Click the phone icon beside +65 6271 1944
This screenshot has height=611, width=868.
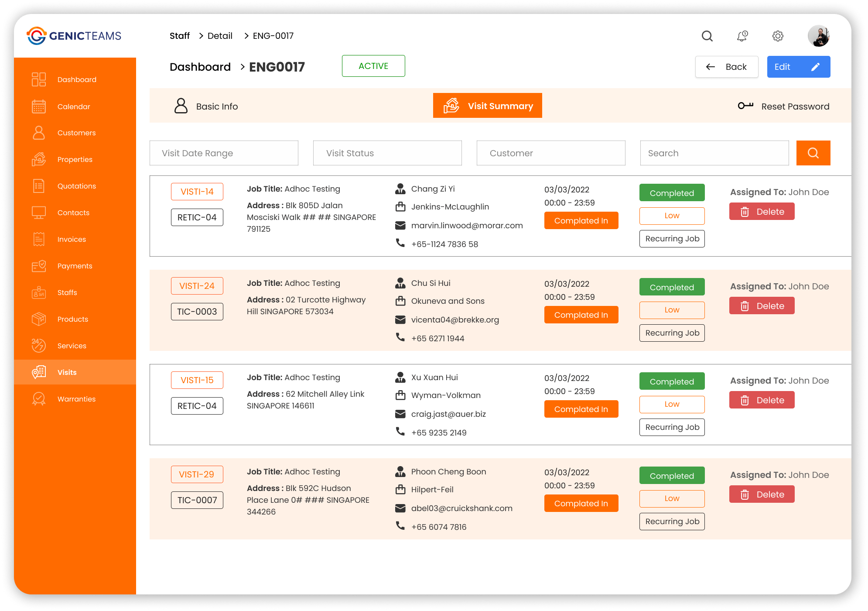point(400,337)
